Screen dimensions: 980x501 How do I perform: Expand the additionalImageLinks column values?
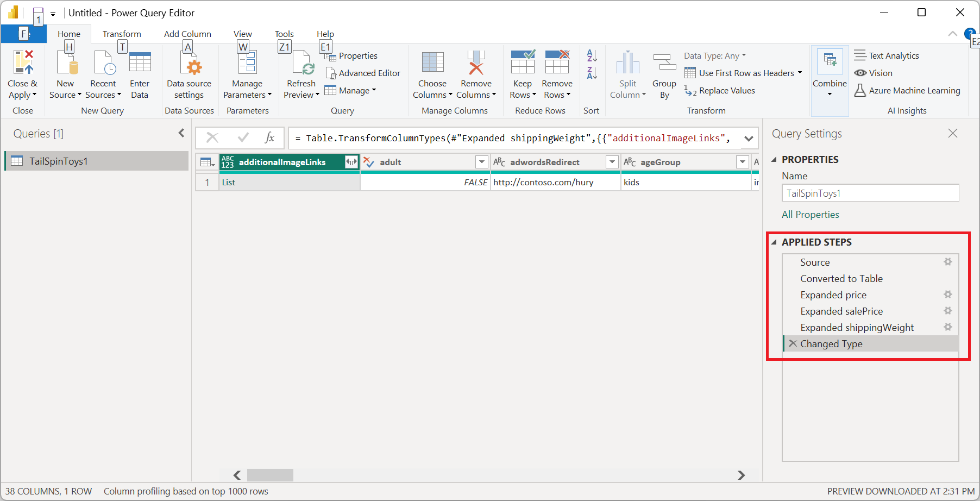tap(351, 162)
